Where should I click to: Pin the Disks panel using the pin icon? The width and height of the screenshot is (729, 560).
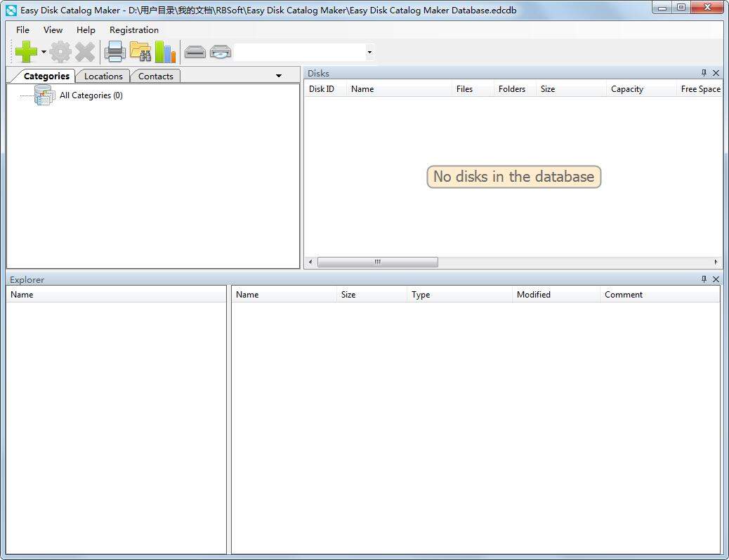click(703, 73)
